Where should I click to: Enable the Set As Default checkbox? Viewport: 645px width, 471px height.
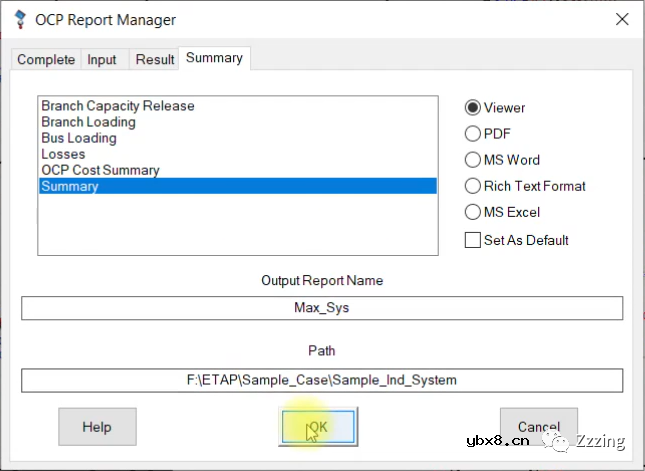click(x=473, y=240)
